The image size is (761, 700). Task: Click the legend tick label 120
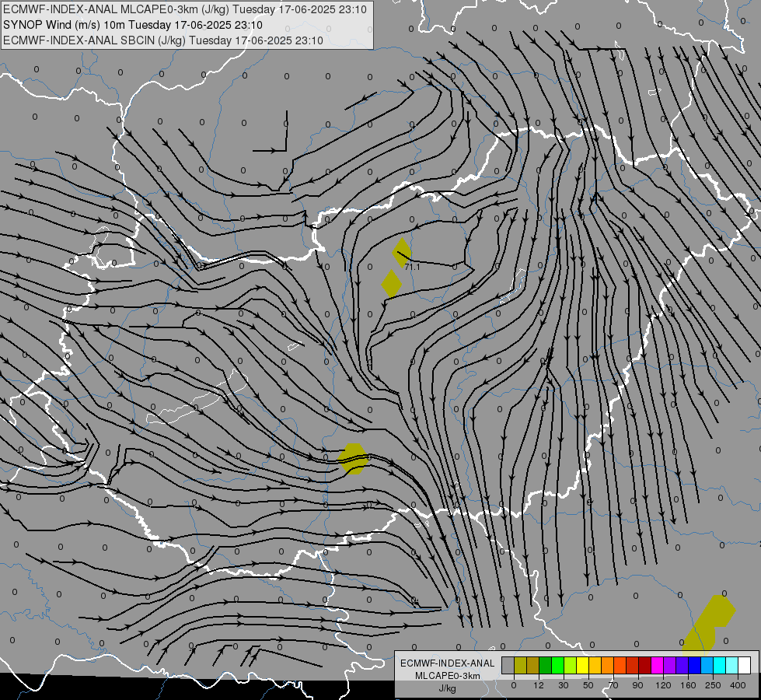(x=663, y=685)
